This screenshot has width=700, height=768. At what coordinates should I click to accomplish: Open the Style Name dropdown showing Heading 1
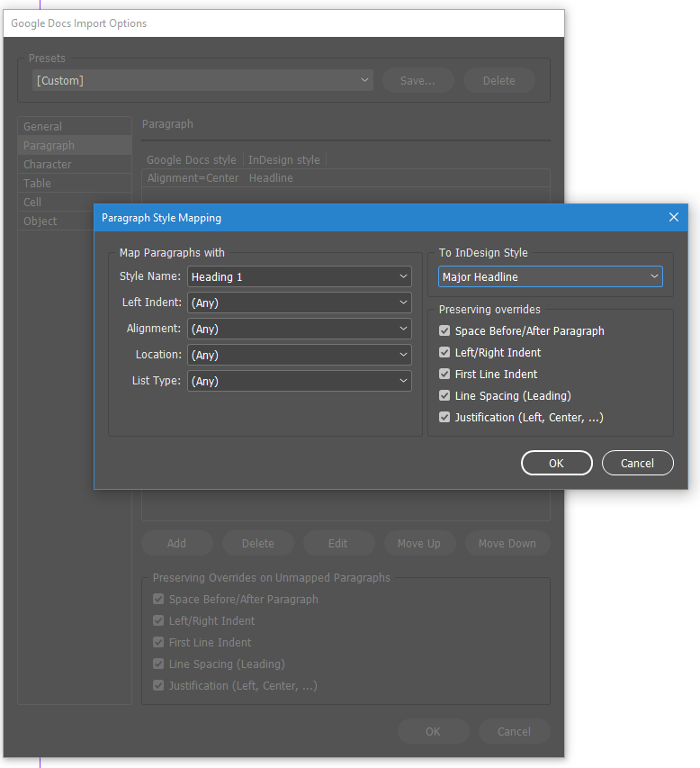pos(299,276)
